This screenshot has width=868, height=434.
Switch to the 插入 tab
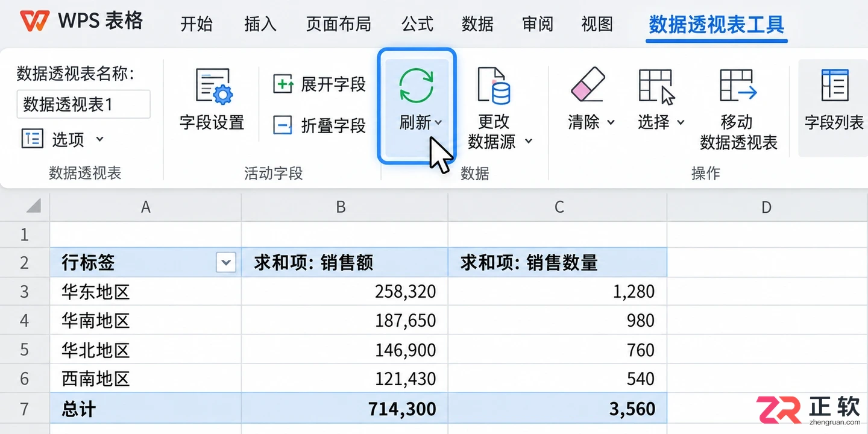click(x=260, y=24)
